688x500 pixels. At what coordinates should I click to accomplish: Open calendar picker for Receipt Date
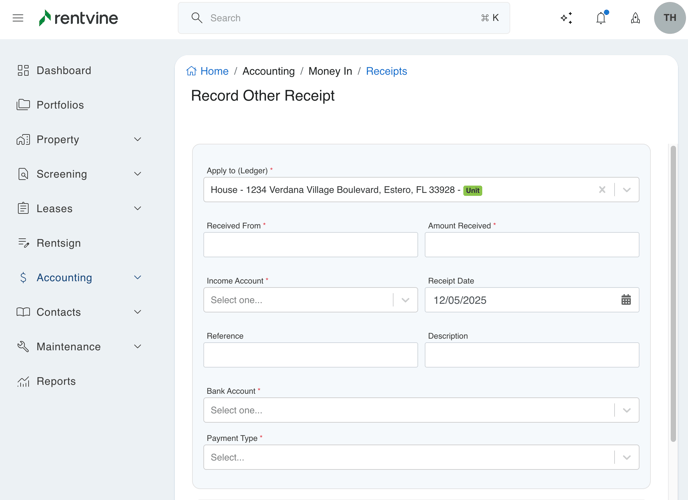click(x=626, y=300)
